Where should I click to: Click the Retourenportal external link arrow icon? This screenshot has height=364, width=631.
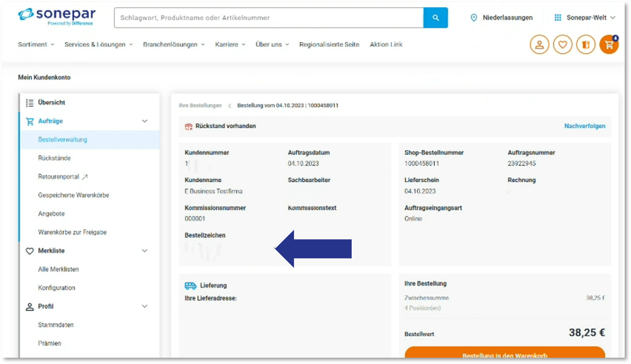(x=85, y=177)
